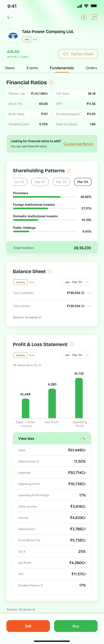Viewport: 104px width, 644px height.
Task: Open the Profit & Loss Statement info icon
Action: click(x=72, y=344)
